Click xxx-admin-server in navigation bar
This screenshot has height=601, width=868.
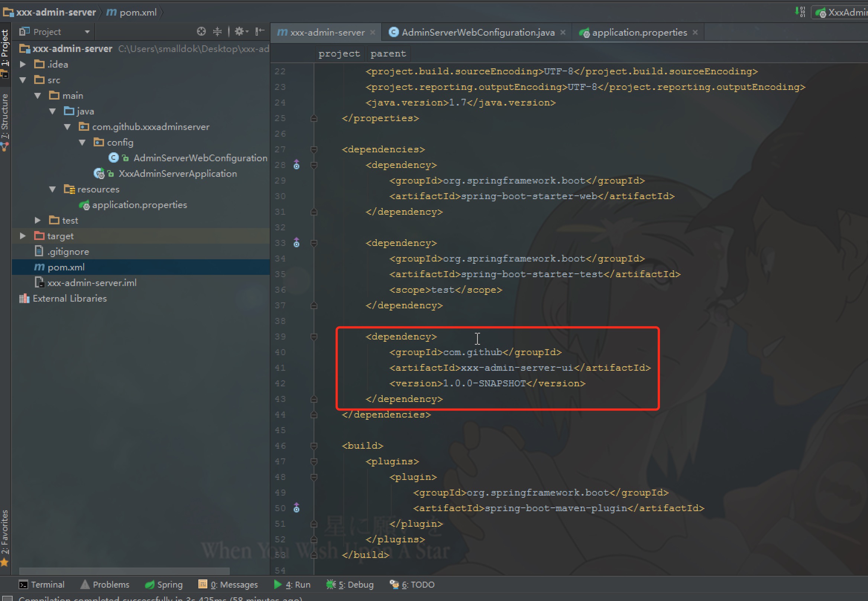(x=50, y=12)
